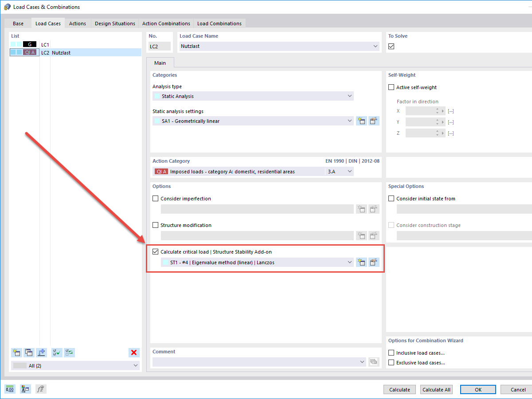This screenshot has height=399, width=532.
Task: Confirm dialog with the OK button
Action: coord(478,389)
